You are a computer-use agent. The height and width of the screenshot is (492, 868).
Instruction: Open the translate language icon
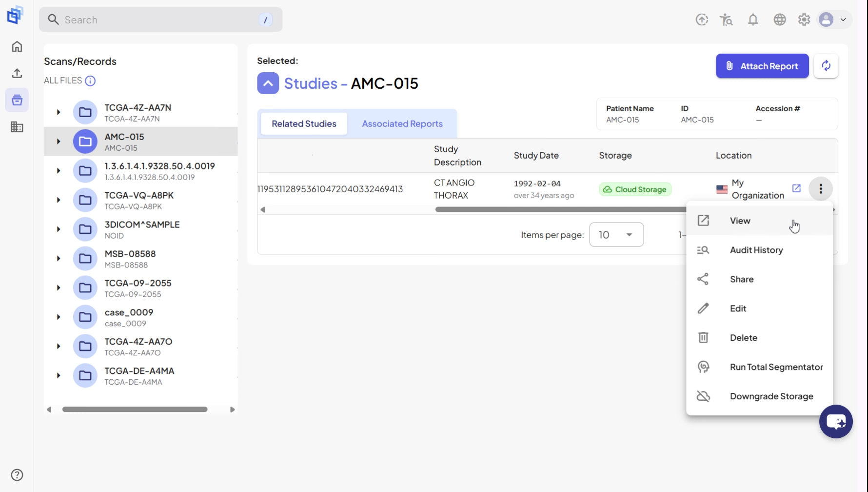(726, 20)
